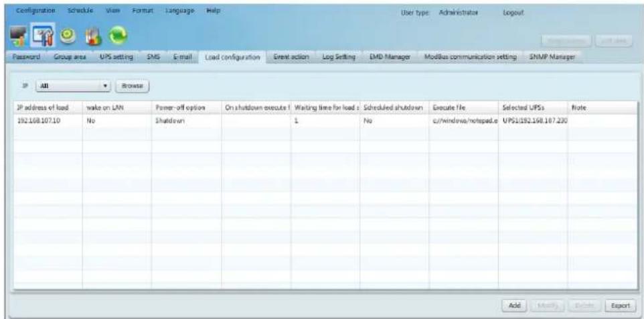Switch to the Group area tab
This screenshot has height=319, width=644.
(x=70, y=58)
